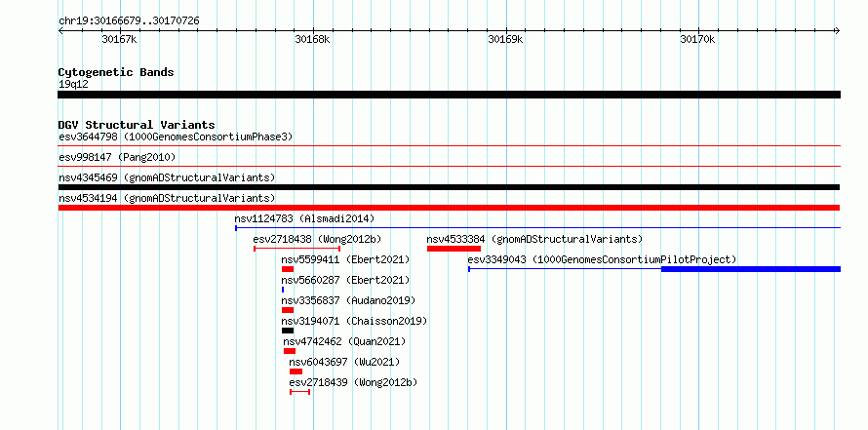Open nsv4345469 gnomAD variant label
The height and width of the screenshot is (430, 868).
(x=167, y=177)
